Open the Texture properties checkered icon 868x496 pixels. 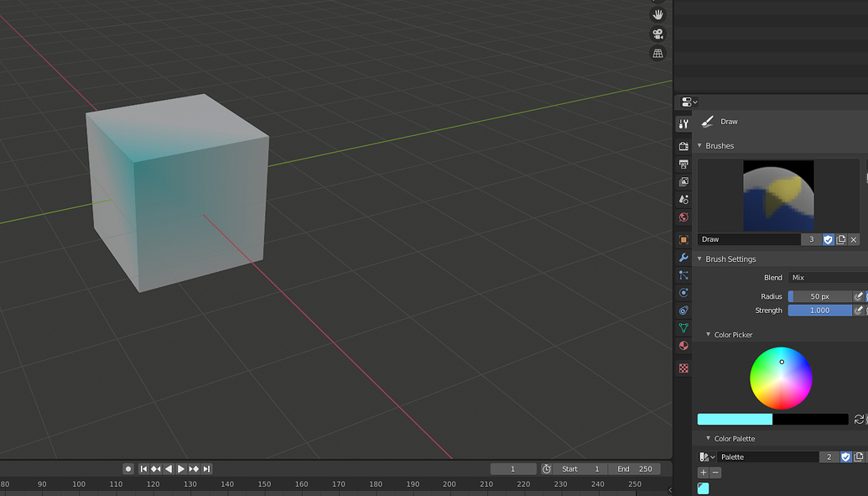tap(683, 368)
